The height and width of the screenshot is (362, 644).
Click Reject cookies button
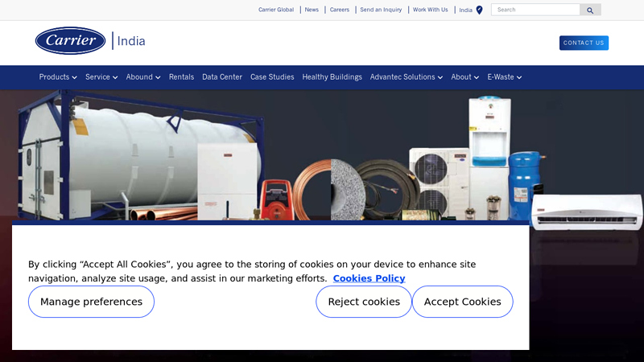(364, 302)
